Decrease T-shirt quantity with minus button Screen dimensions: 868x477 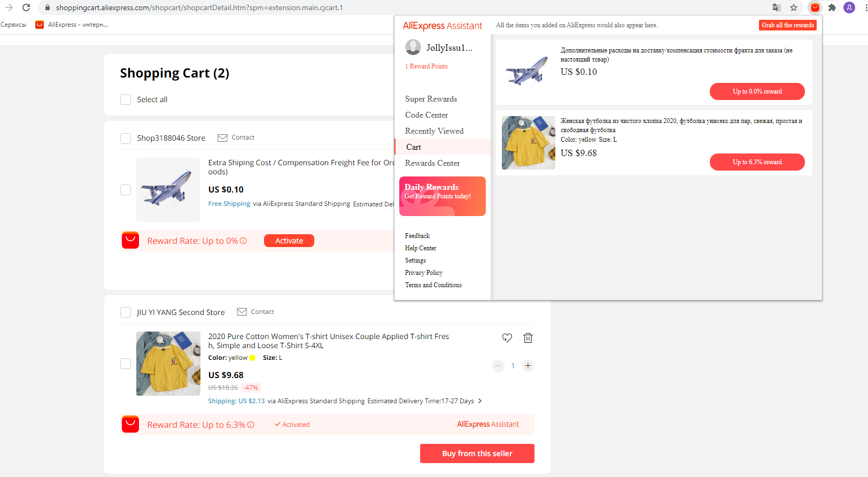[498, 366]
